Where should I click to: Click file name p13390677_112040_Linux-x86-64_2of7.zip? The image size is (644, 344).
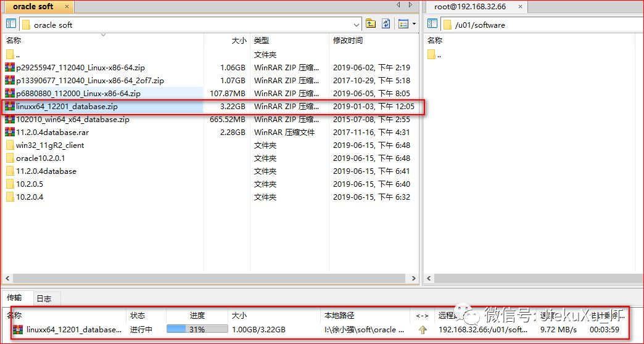point(90,81)
